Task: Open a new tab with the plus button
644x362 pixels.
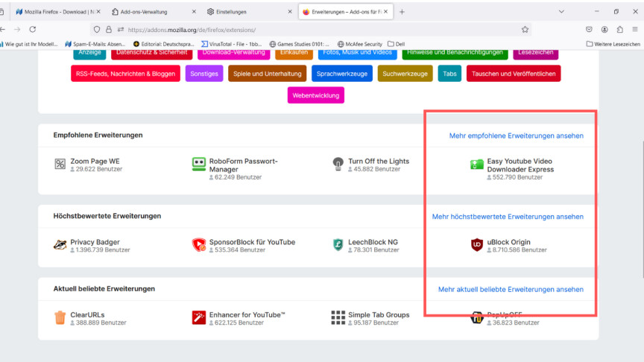Action: click(x=402, y=12)
